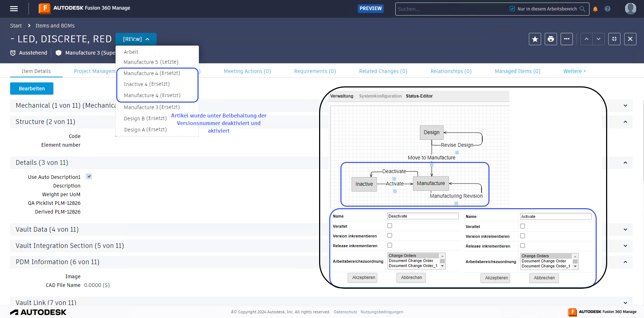Expand the Mechanical section chevron
The height and width of the screenshot is (318, 644).
(625, 106)
